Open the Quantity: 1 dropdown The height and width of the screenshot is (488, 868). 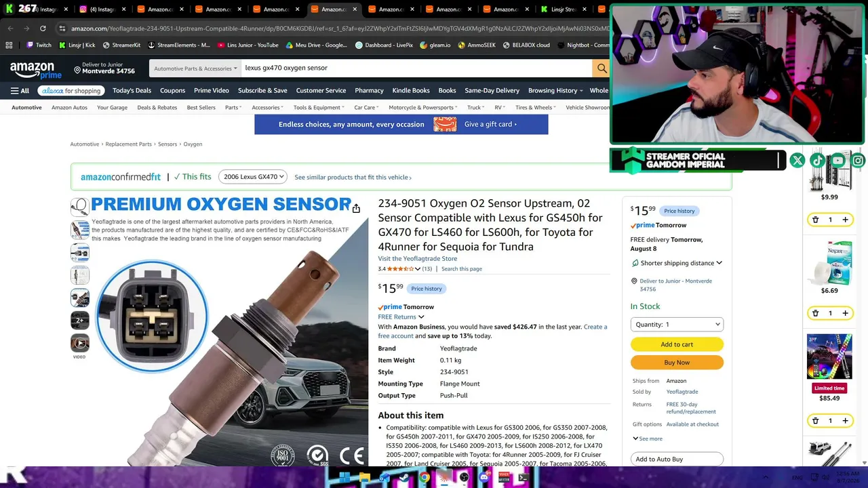click(x=677, y=325)
